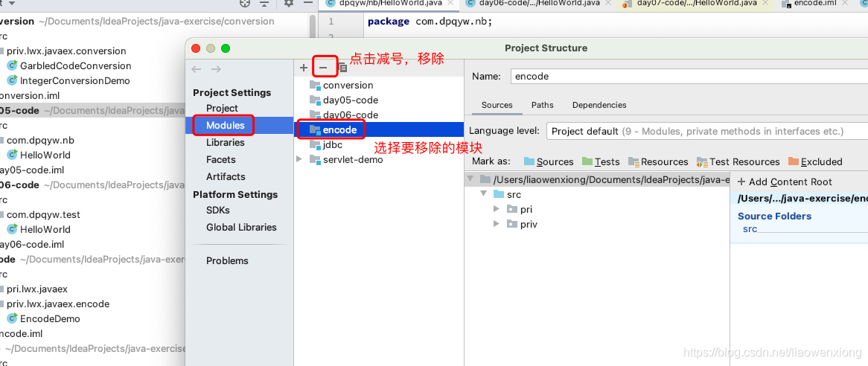Open EncodeDemo class in project tree
868x366 pixels.
(x=44, y=318)
